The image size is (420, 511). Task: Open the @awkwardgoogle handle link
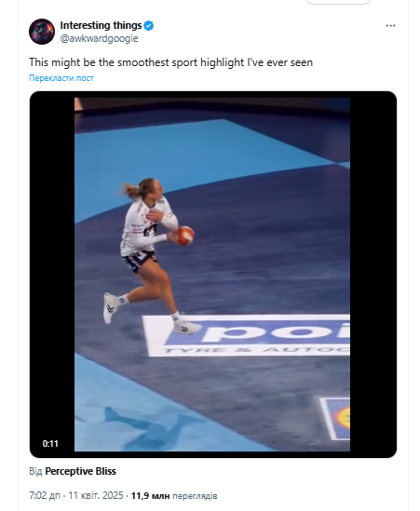(99, 38)
